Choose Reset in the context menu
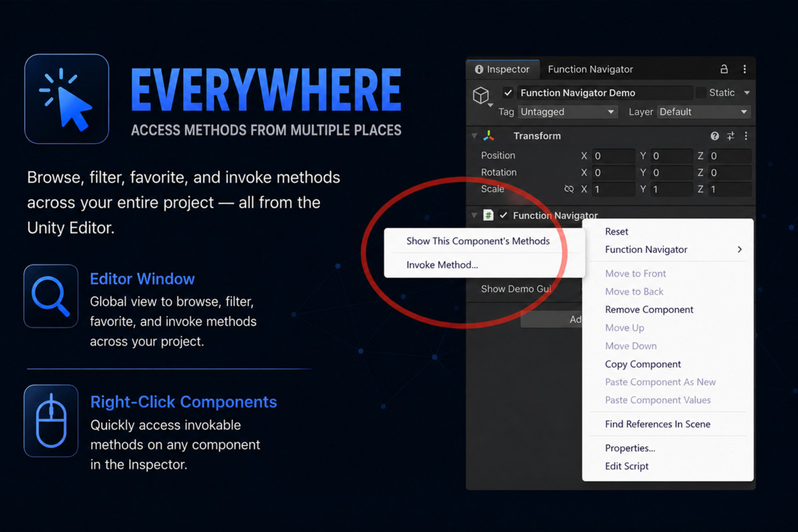 pyautogui.click(x=616, y=231)
